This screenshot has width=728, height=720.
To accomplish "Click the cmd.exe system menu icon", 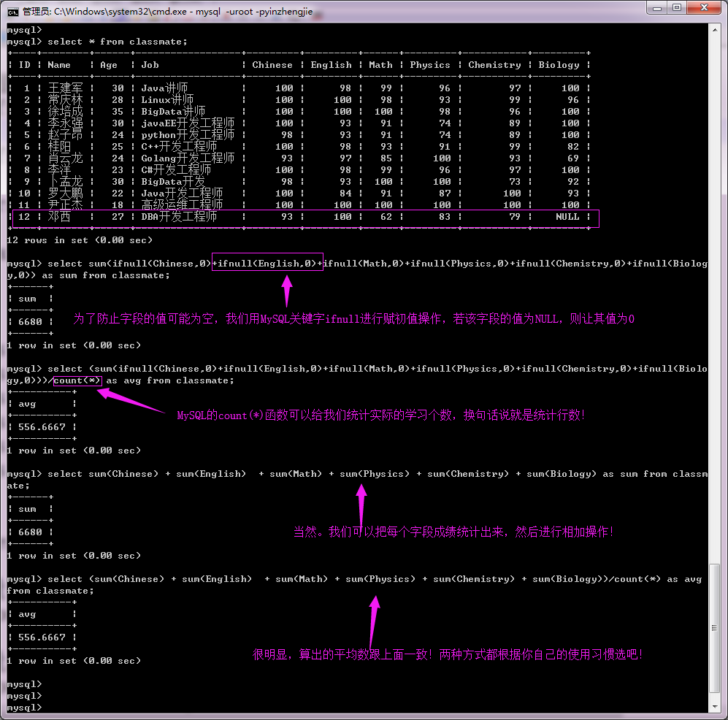I will click(x=13, y=11).
